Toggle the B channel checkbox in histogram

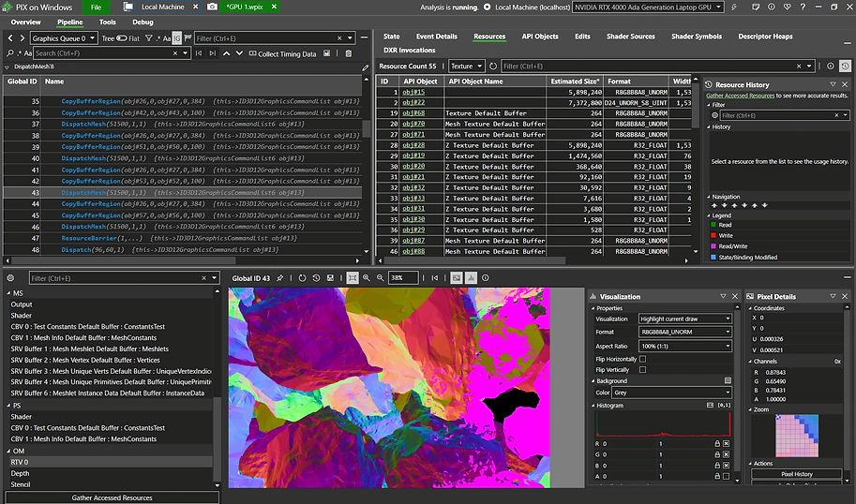[x=726, y=466]
